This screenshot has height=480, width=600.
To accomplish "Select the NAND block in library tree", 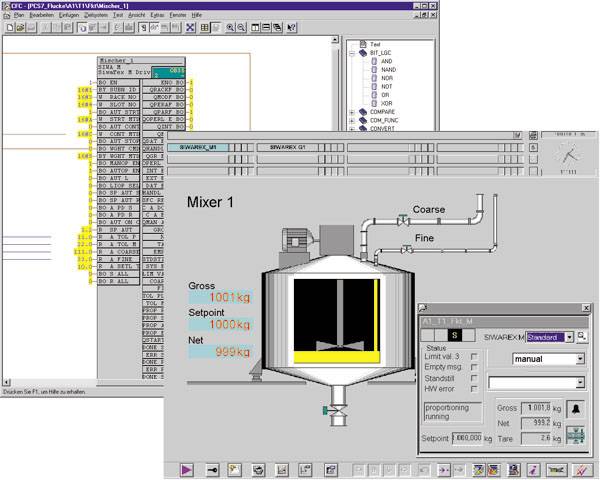I will click(x=387, y=71).
